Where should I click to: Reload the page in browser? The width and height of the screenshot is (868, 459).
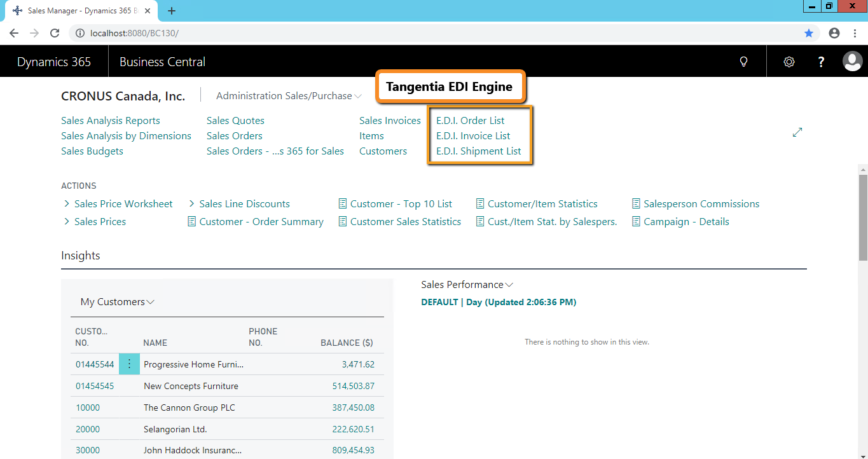[x=55, y=33]
